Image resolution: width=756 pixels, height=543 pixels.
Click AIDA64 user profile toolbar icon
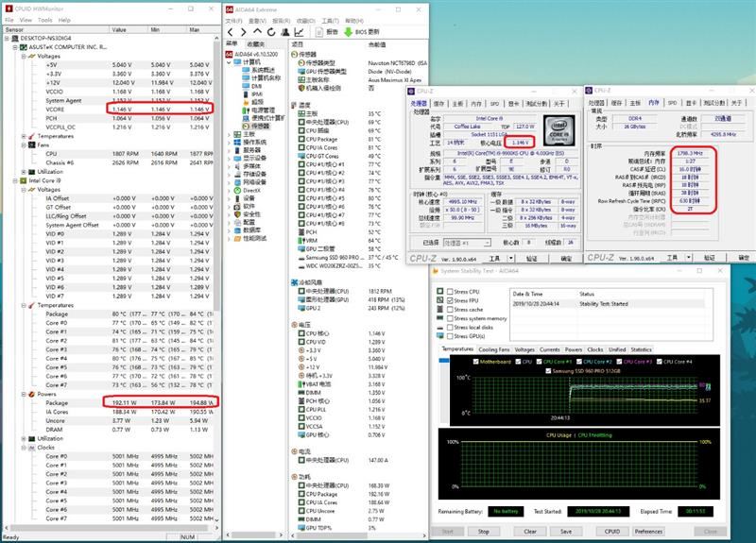[x=285, y=32]
